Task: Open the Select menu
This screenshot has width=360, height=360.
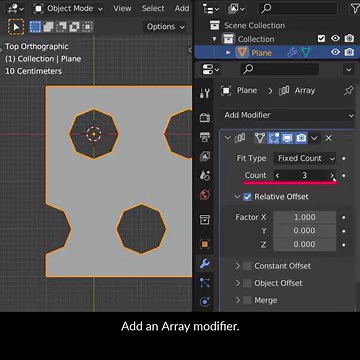Action: [153, 8]
